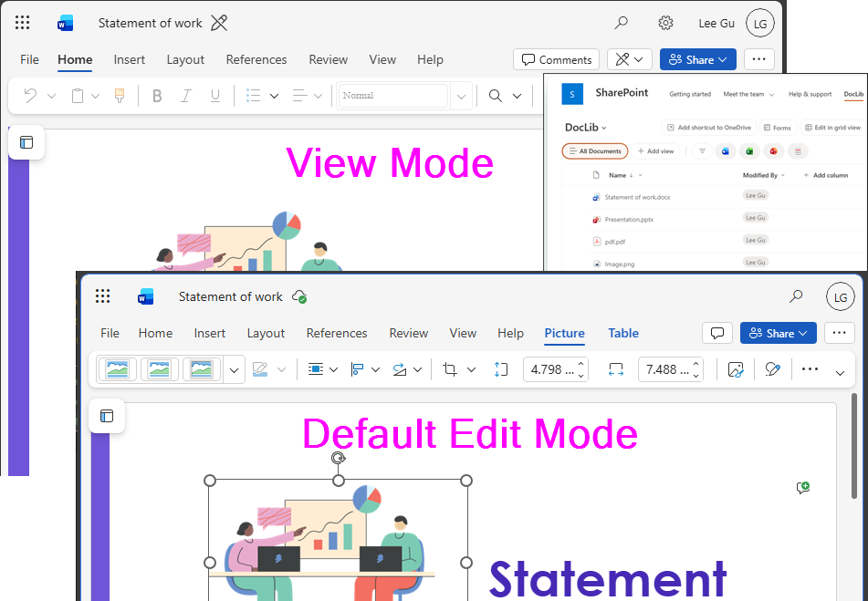Open References tab in View Mode window
Image resolution: width=868 pixels, height=601 pixels.
(256, 59)
